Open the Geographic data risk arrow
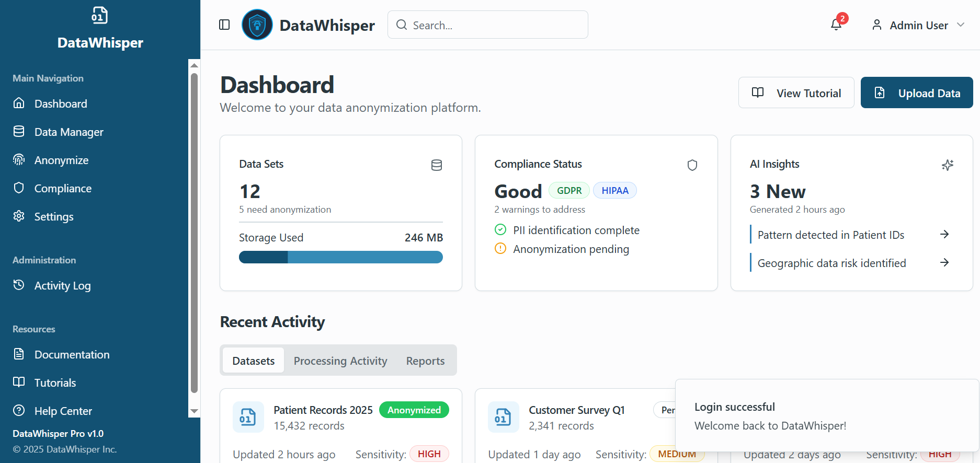Viewport: 980px width, 463px height. [944, 263]
